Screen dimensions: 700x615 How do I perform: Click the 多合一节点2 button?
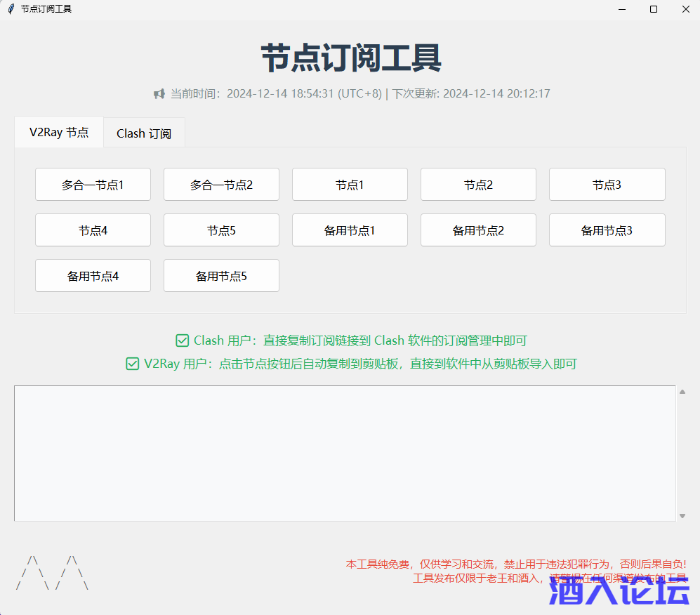coord(221,184)
